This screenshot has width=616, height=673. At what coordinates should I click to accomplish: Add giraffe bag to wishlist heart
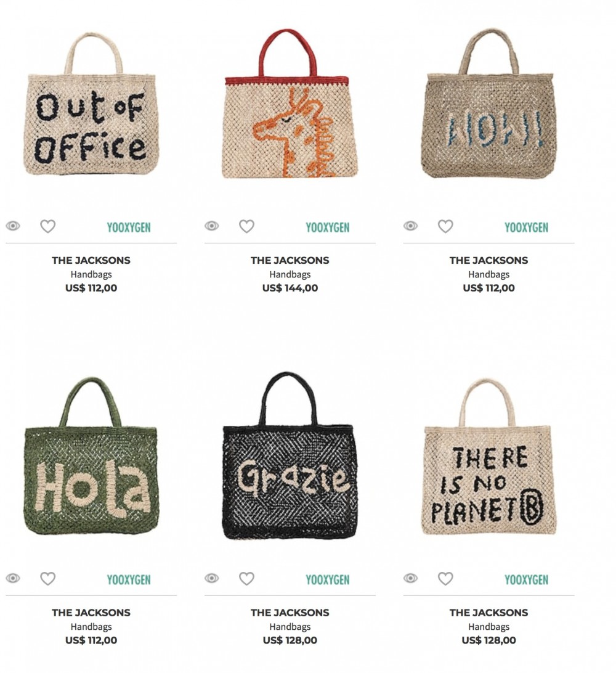[246, 226]
